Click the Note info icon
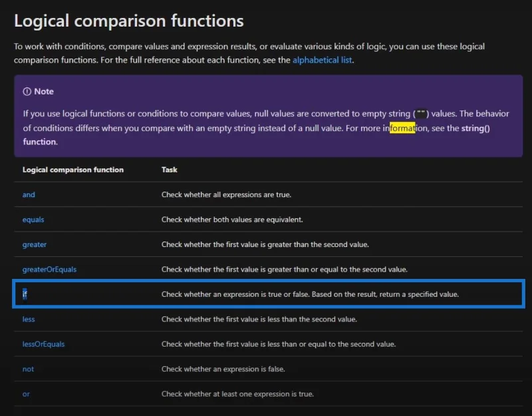Screen dimensions: 532x416 [x=27, y=91]
